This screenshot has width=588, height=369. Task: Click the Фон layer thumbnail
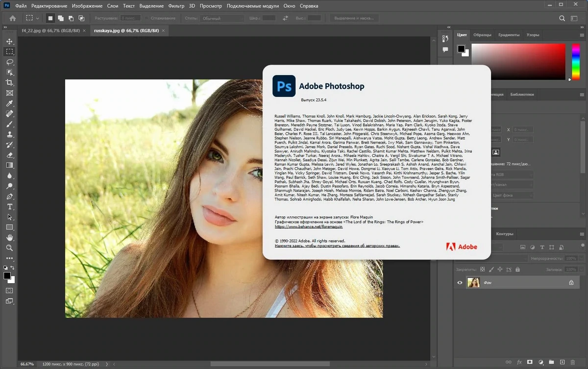point(473,282)
